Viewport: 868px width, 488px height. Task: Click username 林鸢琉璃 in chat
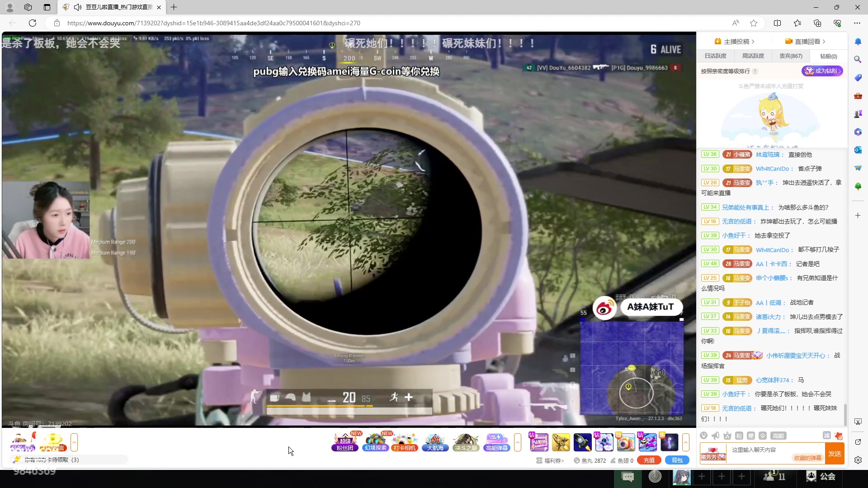768,155
